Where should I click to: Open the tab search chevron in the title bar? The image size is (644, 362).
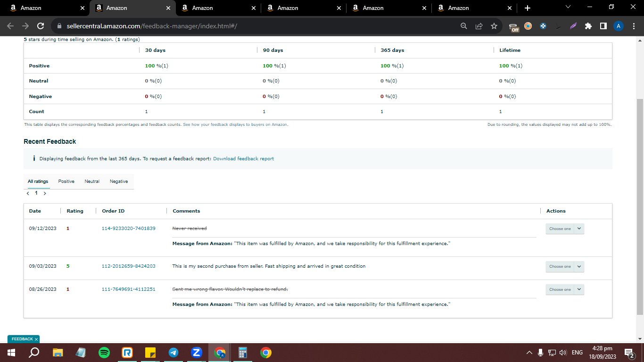[x=568, y=7]
